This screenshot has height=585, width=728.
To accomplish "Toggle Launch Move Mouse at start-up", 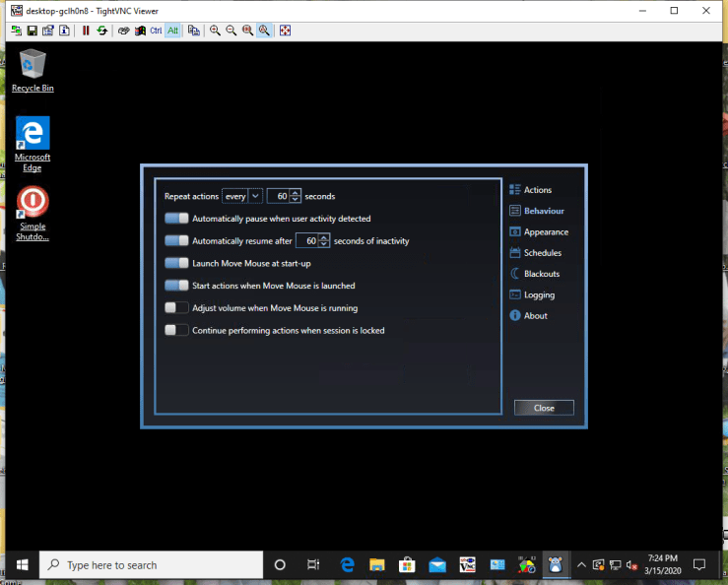I will coord(176,264).
